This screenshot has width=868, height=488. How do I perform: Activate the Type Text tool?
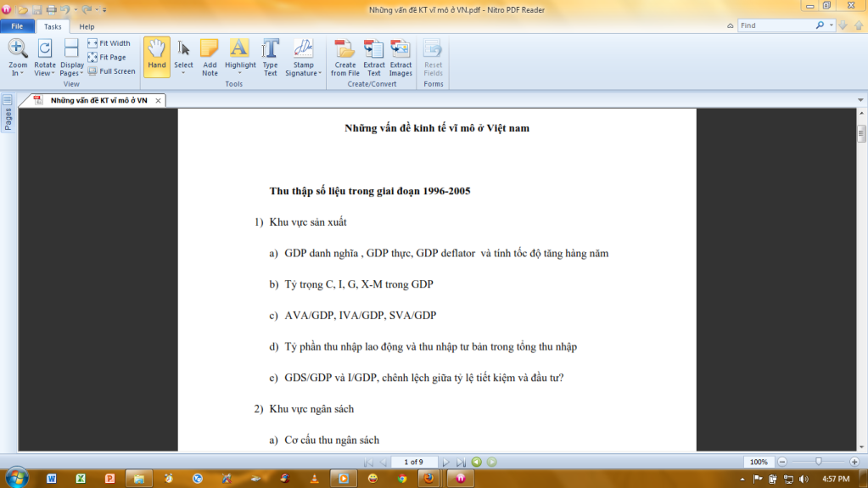pyautogui.click(x=270, y=57)
